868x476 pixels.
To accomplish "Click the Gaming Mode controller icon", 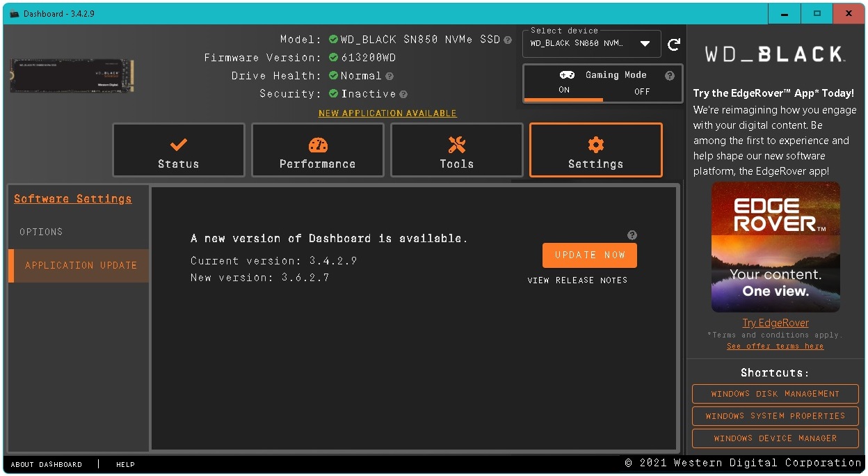I will [567, 75].
